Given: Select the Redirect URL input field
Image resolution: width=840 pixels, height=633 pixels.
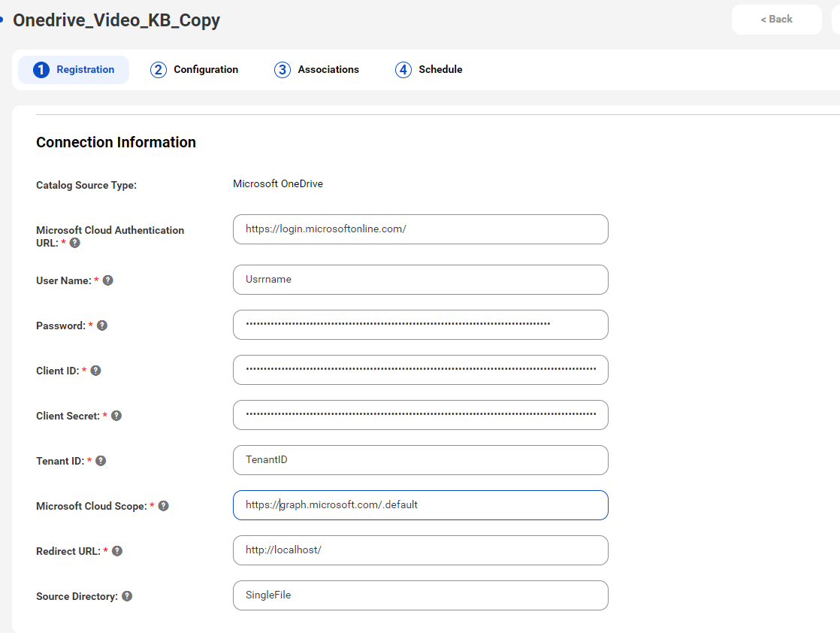Looking at the screenshot, I should (421, 550).
